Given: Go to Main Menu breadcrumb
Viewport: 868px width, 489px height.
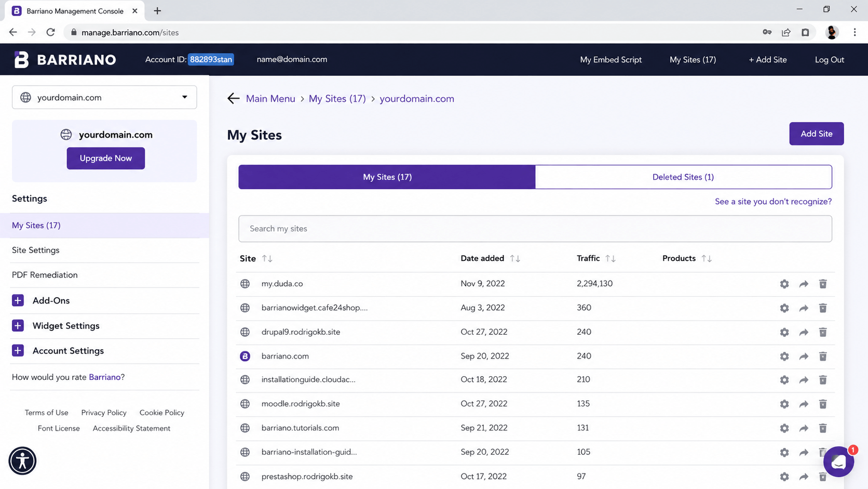Looking at the screenshot, I should coord(270,99).
